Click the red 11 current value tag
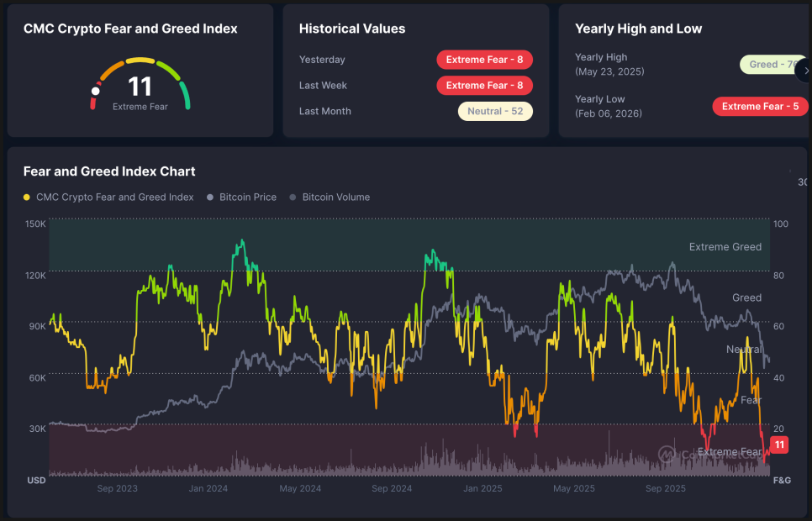The width and height of the screenshot is (812, 521). 779,445
